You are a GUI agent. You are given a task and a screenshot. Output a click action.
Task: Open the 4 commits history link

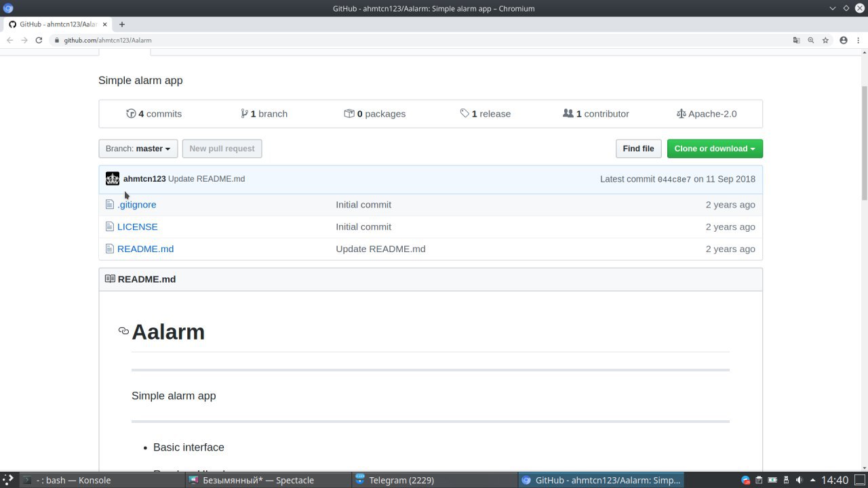154,114
